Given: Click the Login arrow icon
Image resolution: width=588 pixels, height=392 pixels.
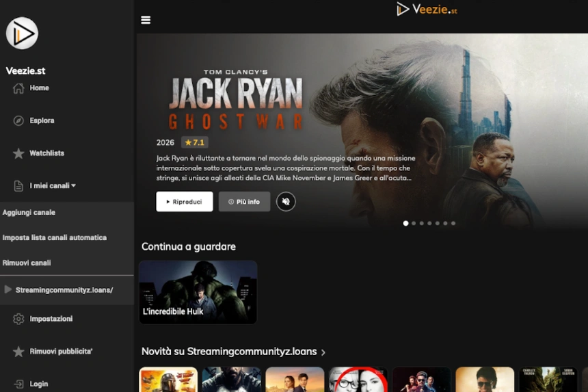Looking at the screenshot, I should pyautogui.click(x=18, y=384).
